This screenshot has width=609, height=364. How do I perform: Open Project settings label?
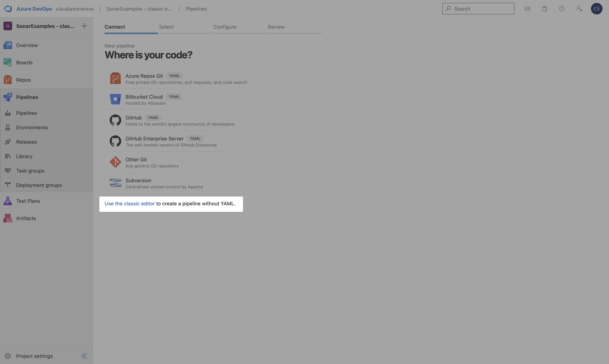pyautogui.click(x=34, y=356)
